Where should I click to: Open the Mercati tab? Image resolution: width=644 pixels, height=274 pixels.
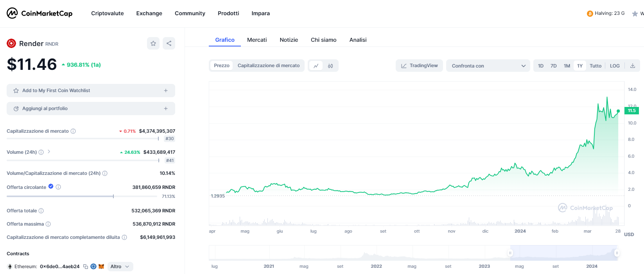[x=257, y=40]
